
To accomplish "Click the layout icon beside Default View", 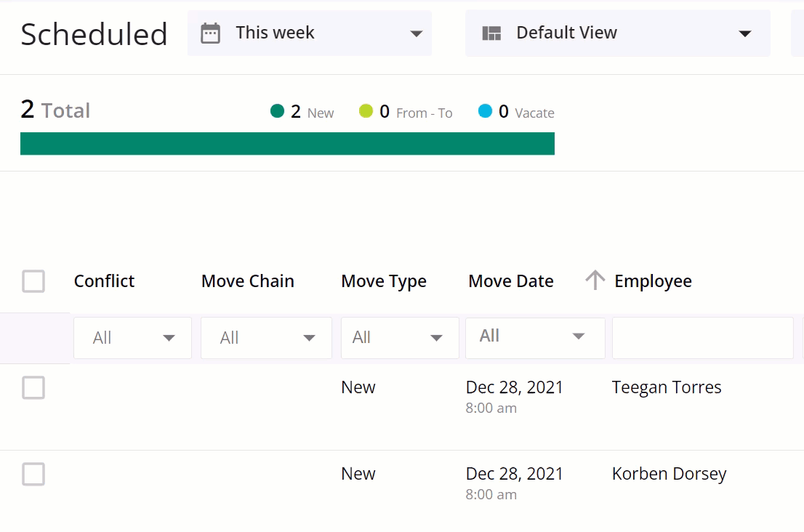I will 492,33.
